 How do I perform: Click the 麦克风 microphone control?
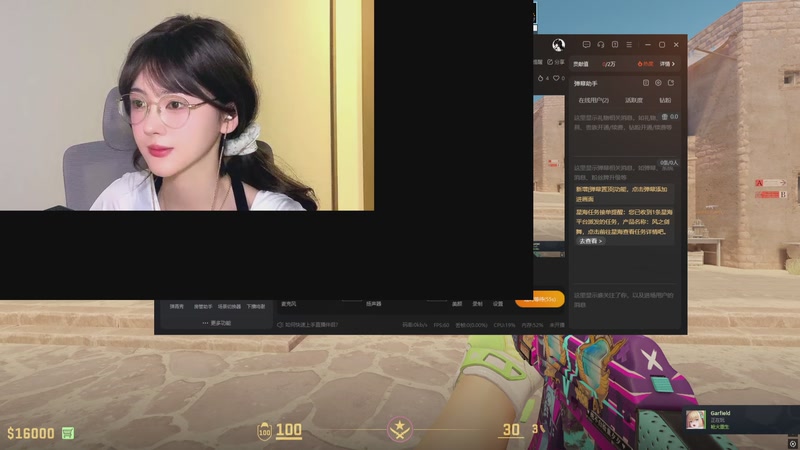coord(289,304)
